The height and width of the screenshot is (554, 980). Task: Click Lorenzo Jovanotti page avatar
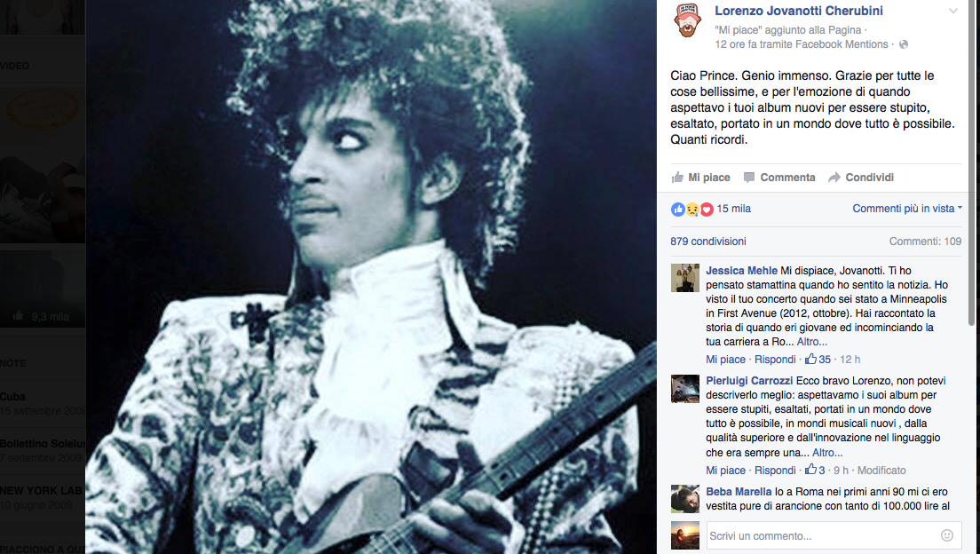coord(687,20)
